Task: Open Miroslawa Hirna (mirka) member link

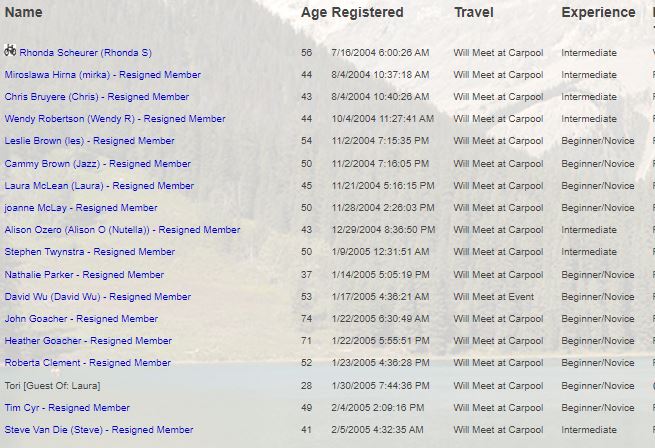Action: coord(103,75)
